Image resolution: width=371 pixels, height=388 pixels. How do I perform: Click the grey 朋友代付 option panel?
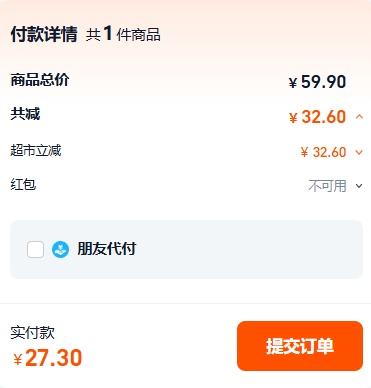(186, 249)
